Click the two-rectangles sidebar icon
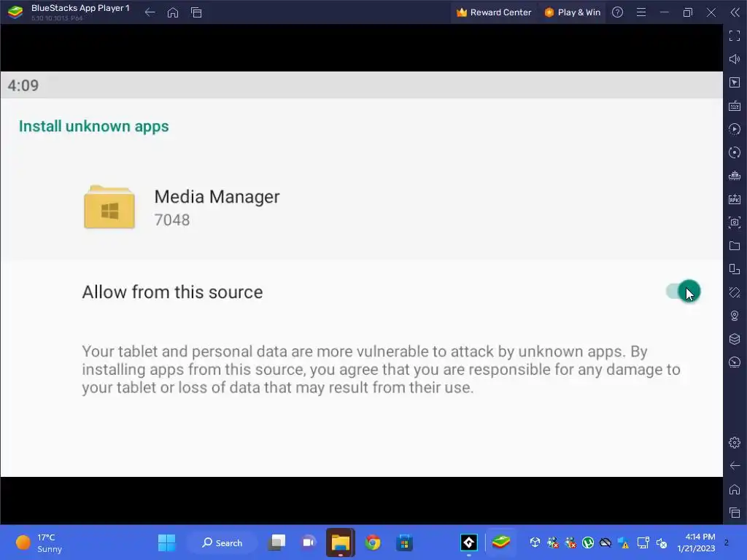 click(735, 269)
